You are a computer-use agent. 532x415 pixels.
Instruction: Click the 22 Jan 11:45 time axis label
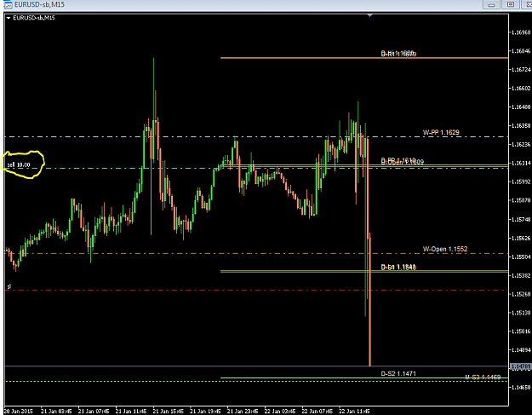[x=355, y=412]
